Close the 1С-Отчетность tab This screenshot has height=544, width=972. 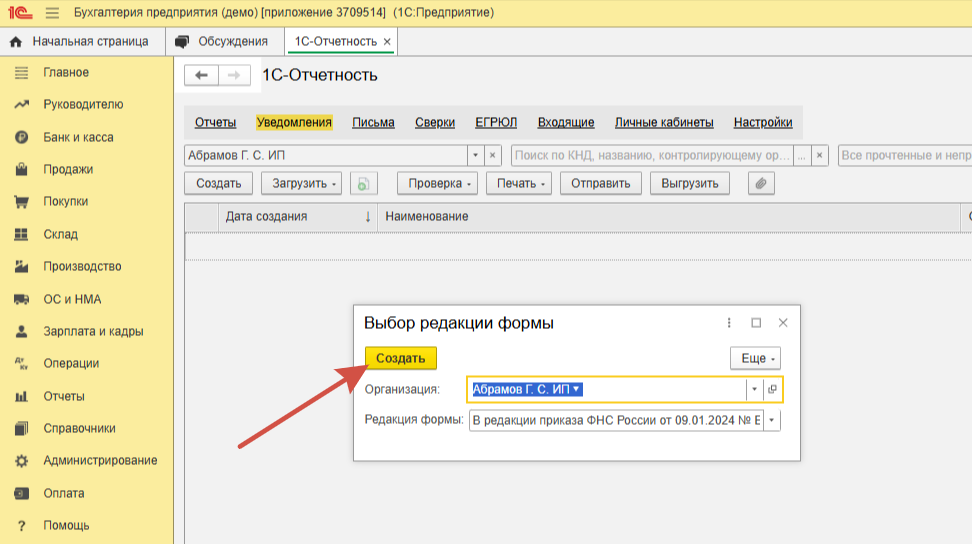coord(387,42)
